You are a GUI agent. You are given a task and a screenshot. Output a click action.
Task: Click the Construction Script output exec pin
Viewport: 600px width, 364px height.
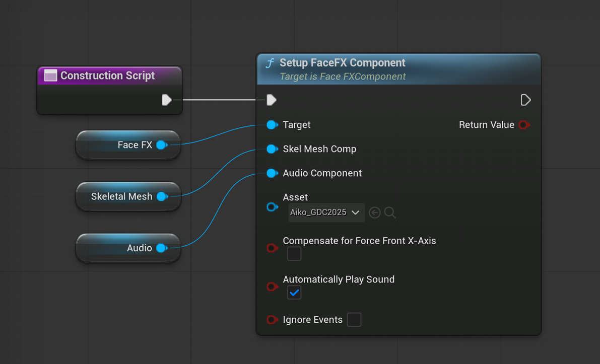point(166,100)
